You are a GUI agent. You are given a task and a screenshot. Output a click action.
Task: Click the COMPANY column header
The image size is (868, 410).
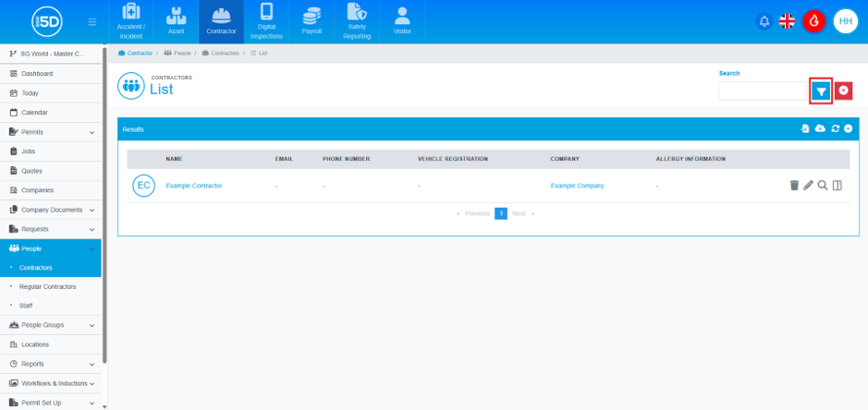(x=565, y=159)
